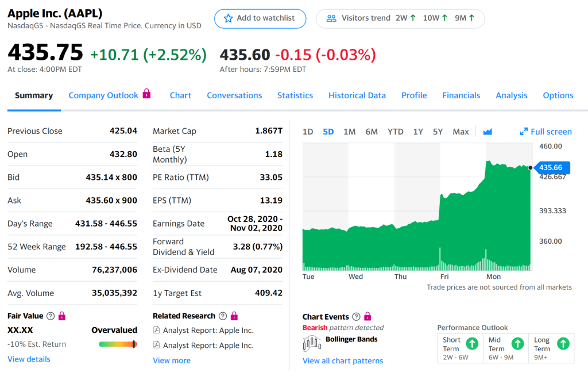Image resolution: width=588 pixels, height=376 pixels.
Task: Click the Fair Value help question icon
Action: click(50, 316)
